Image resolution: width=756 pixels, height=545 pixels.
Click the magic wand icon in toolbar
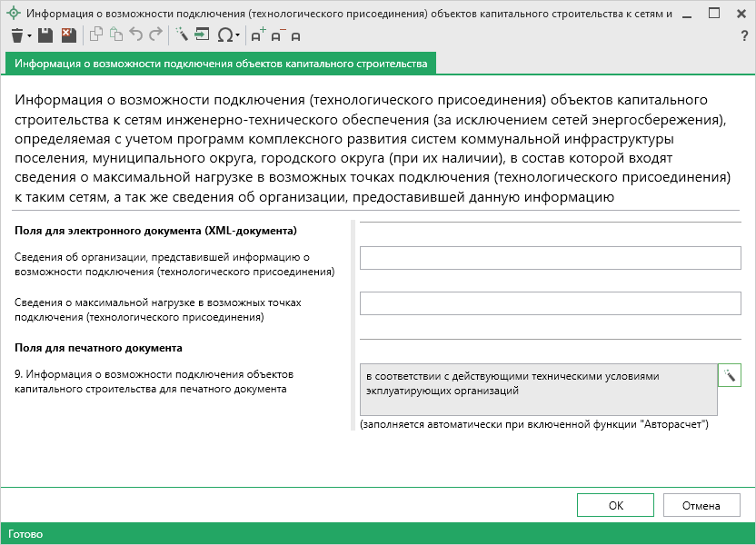(181, 35)
